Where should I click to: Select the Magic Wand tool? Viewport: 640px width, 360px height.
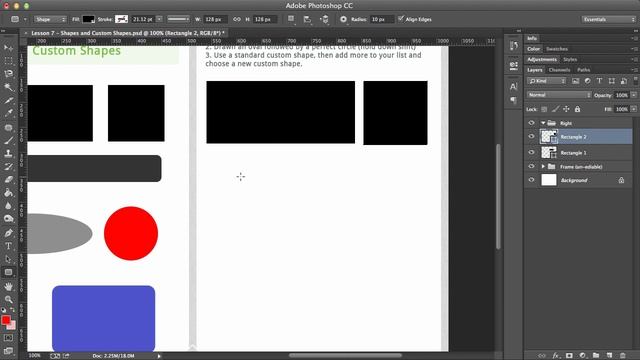pyautogui.click(x=8, y=87)
